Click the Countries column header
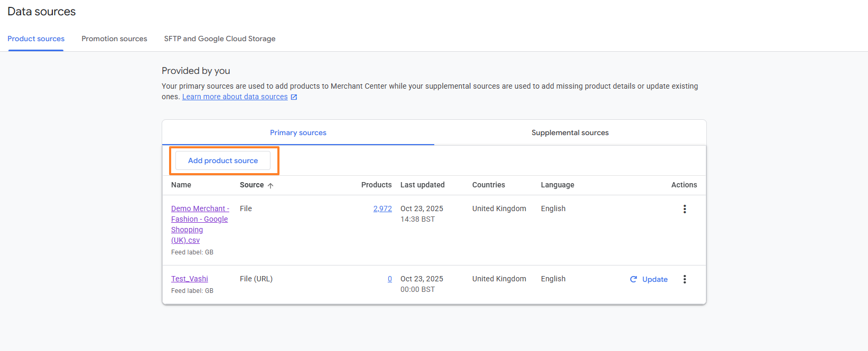The image size is (868, 351). click(x=488, y=185)
